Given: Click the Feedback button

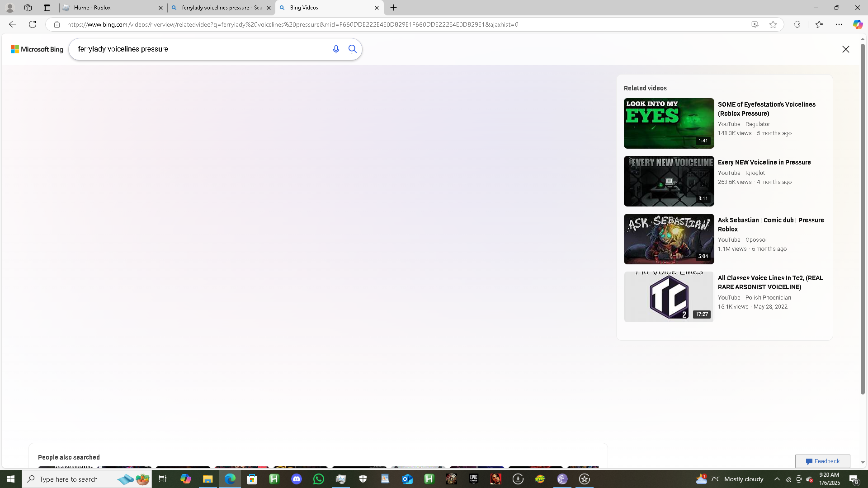Looking at the screenshot, I should click(822, 461).
